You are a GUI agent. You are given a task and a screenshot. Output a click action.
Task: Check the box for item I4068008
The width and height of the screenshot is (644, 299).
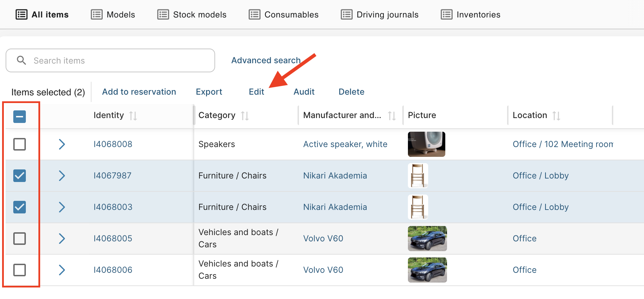[20, 144]
